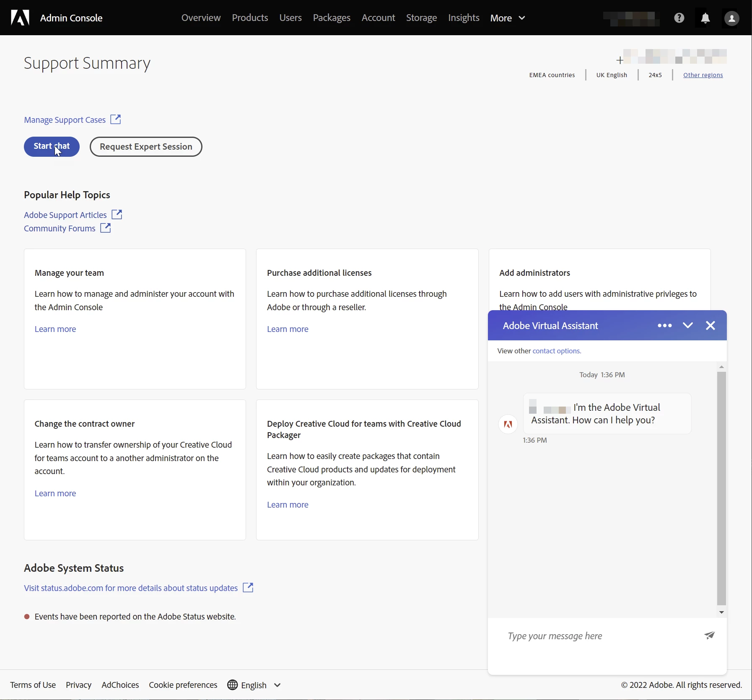The width and height of the screenshot is (752, 700).
Task: Click Request Expert Session button
Action: click(146, 147)
